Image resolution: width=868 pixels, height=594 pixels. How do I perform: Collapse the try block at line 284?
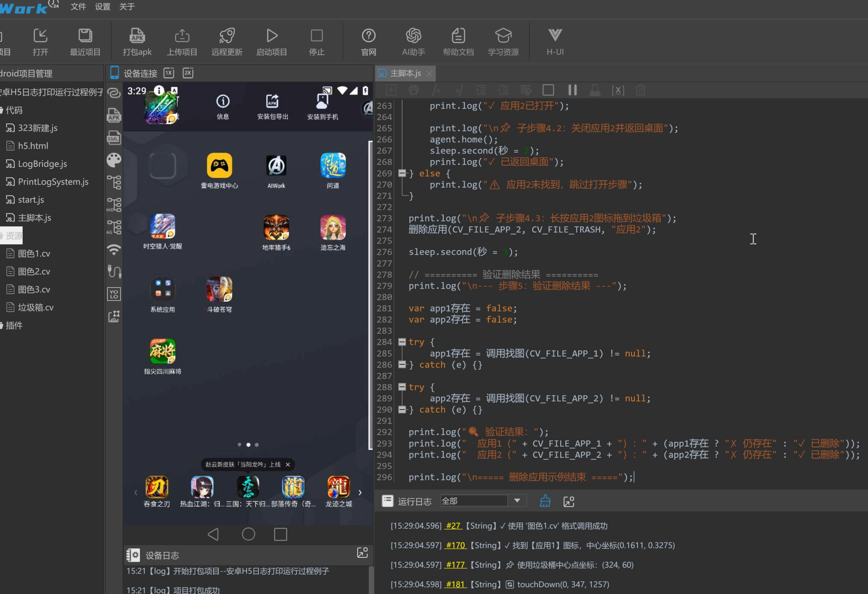[402, 342]
